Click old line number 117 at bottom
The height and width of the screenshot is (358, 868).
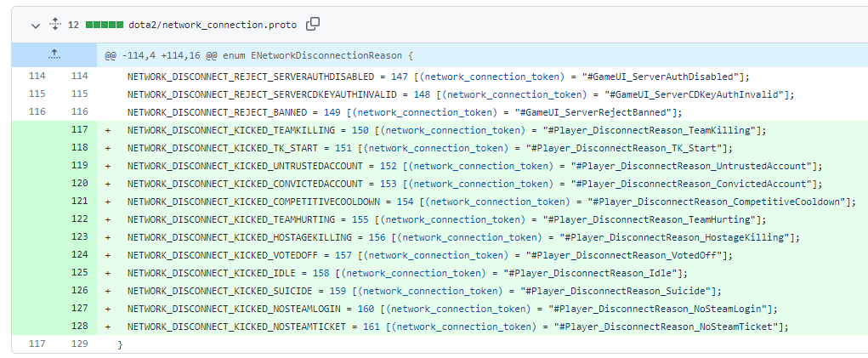37,344
